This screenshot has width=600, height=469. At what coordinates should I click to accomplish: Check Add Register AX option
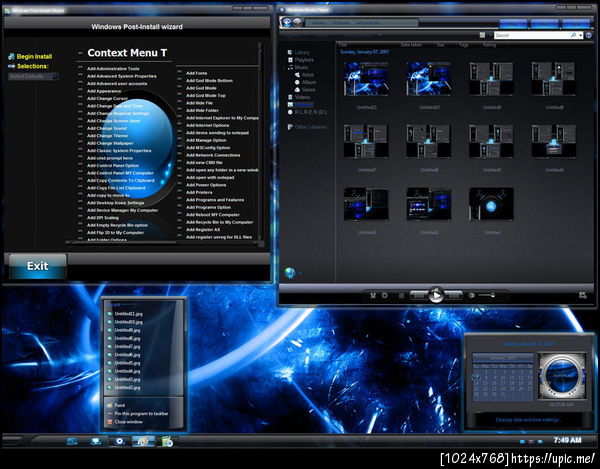point(179,230)
